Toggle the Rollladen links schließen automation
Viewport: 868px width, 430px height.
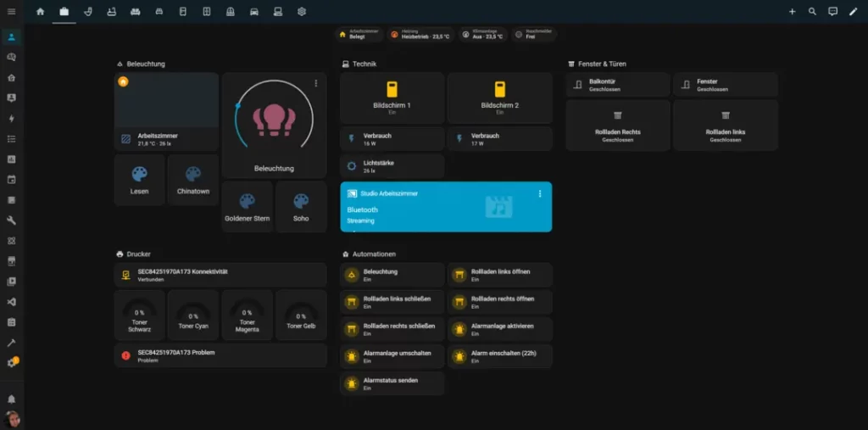(x=392, y=302)
